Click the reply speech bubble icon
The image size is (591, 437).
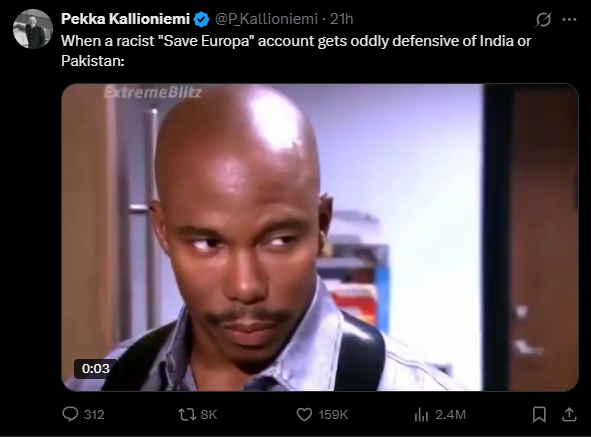70,414
